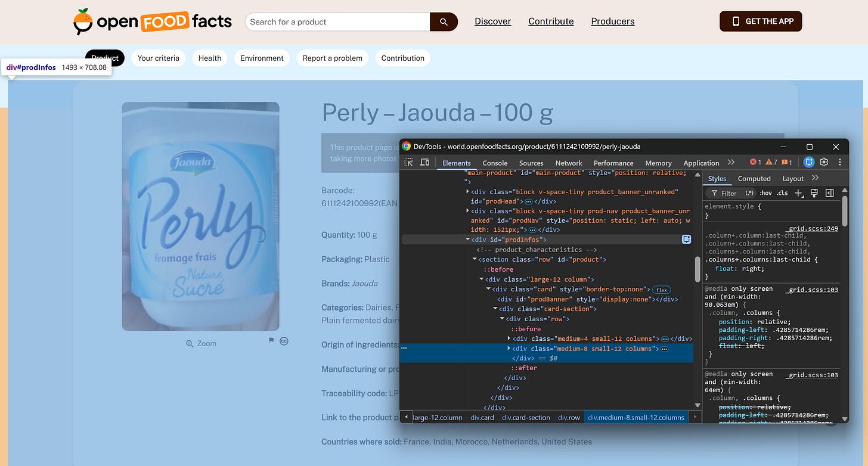Open the Memory tab
This screenshot has height=466, width=868.
pos(658,163)
